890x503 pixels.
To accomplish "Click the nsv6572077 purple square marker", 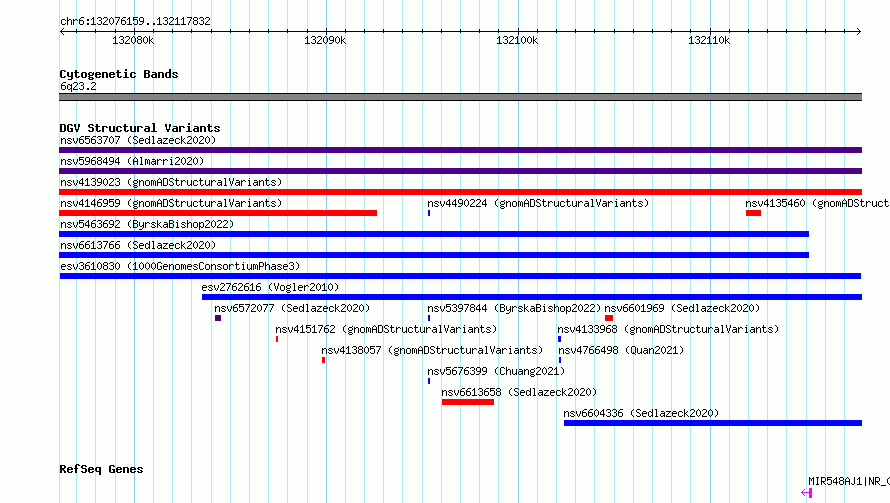I will [218, 318].
